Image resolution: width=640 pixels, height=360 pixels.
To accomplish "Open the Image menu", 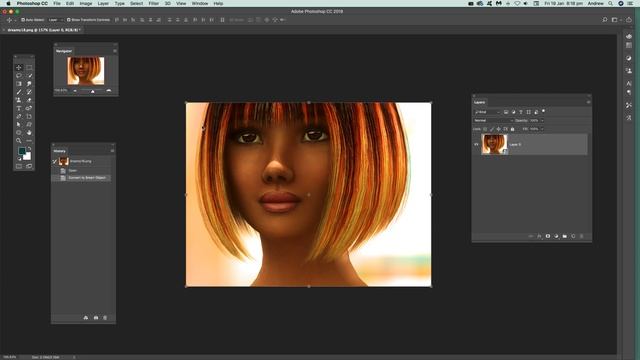I will (86, 3).
